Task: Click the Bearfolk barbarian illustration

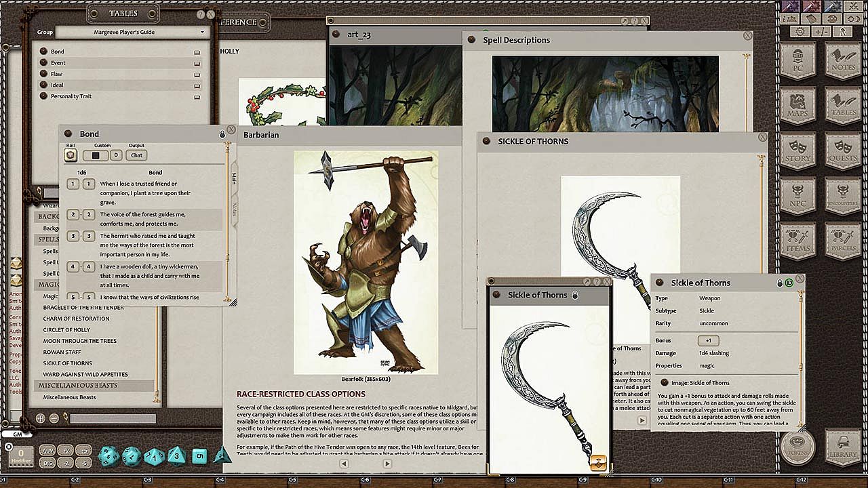Action: (x=366, y=262)
